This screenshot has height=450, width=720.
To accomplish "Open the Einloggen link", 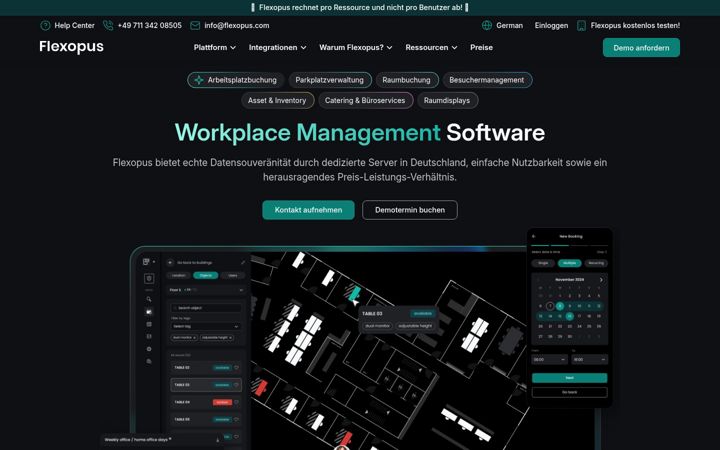I will click(551, 26).
